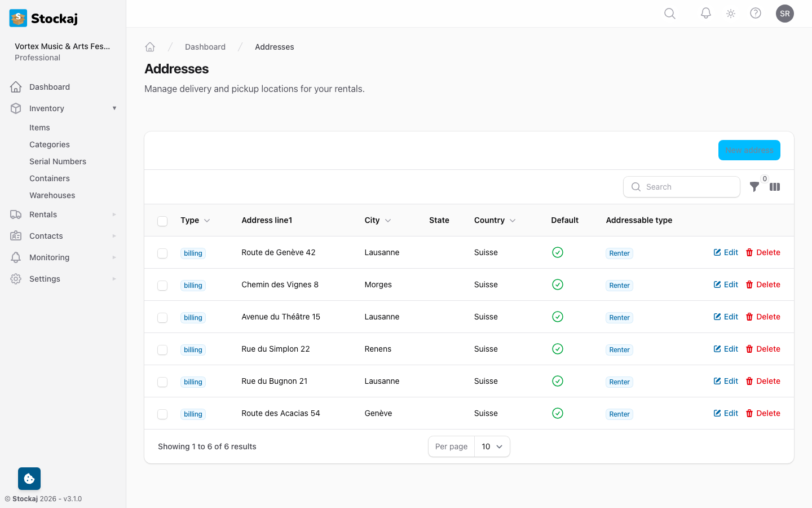Toggle light mode with the sun icon
The image size is (812, 508).
pos(730,13)
